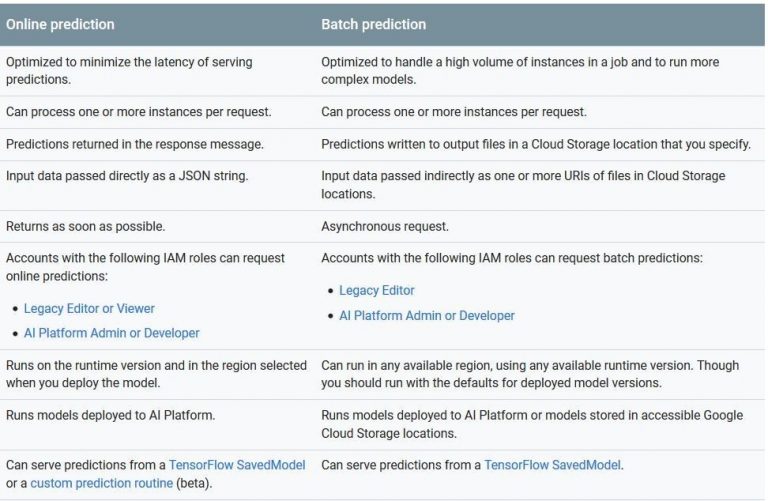The width and height of the screenshot is (768, 501).
Task: Click the 'Asynchronous request' cell
Action: [385, 226]
